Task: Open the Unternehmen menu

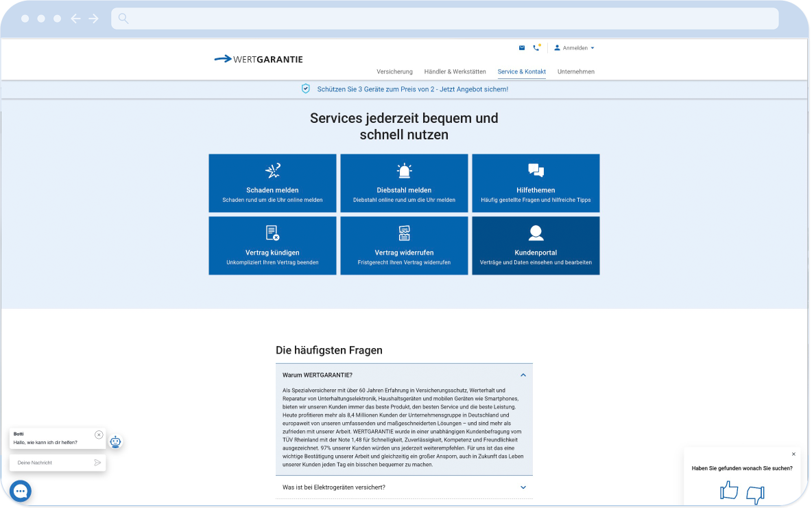Action: pyautogui.click(x=576, y=71)
